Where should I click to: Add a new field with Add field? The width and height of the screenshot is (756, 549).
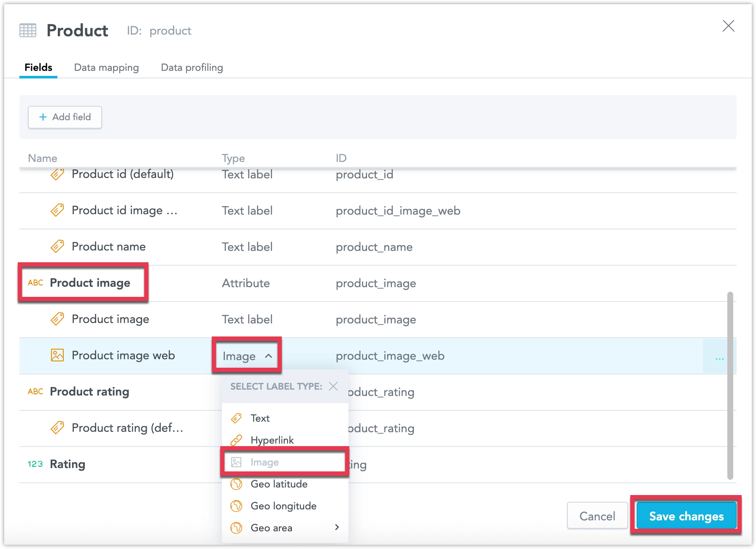pyautogui.click(x=65, y=117)
